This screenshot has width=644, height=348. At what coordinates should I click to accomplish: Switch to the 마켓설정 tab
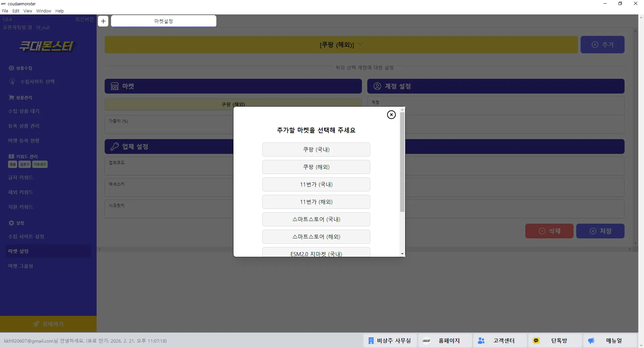tap(164, 21)
